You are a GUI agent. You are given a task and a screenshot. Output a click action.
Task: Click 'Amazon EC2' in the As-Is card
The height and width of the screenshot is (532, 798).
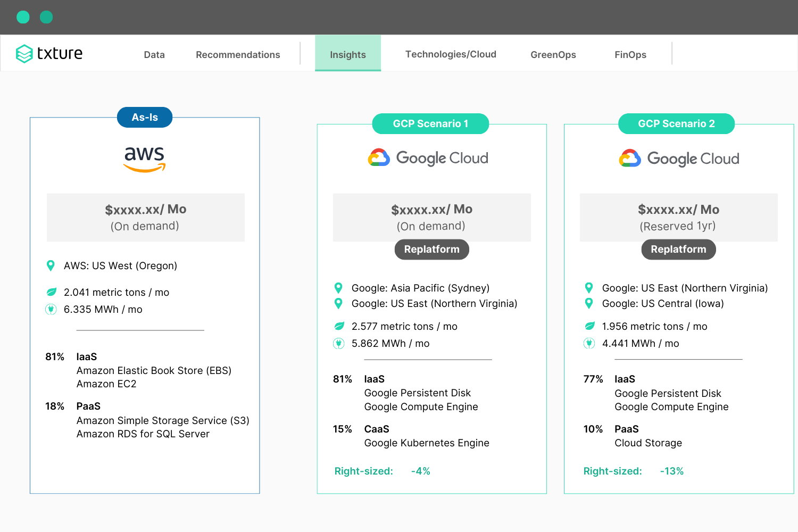tap(106, 384)
